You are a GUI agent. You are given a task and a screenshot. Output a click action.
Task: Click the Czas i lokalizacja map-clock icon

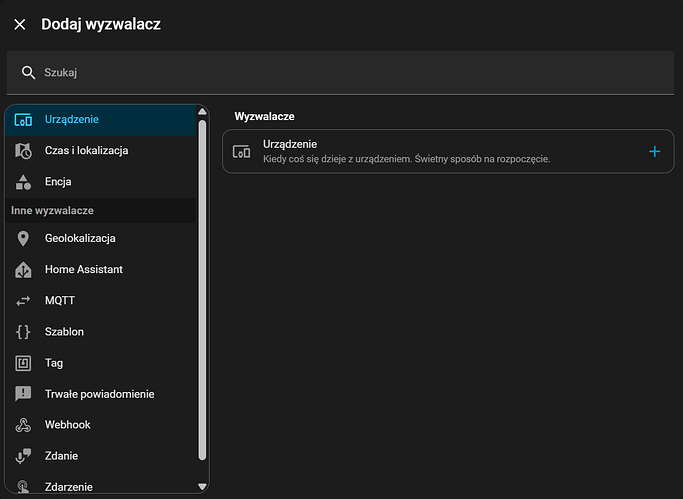pos(24,151)
